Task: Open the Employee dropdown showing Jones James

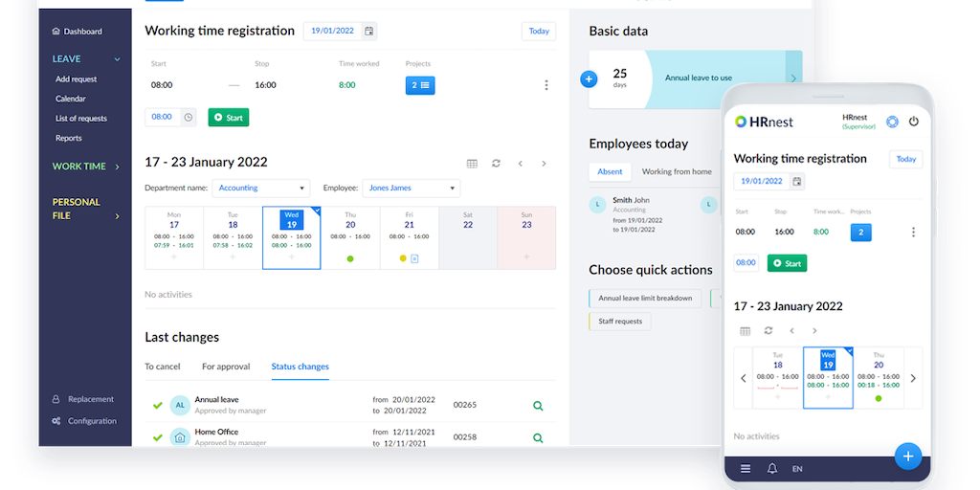Action: coord(412,189)
